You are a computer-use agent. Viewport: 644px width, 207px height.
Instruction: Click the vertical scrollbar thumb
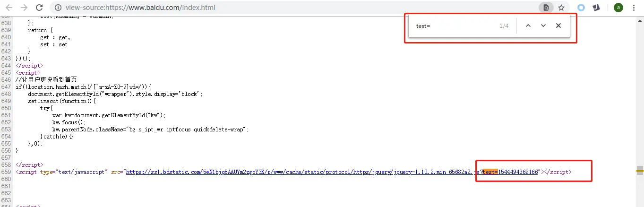point(640,171)
